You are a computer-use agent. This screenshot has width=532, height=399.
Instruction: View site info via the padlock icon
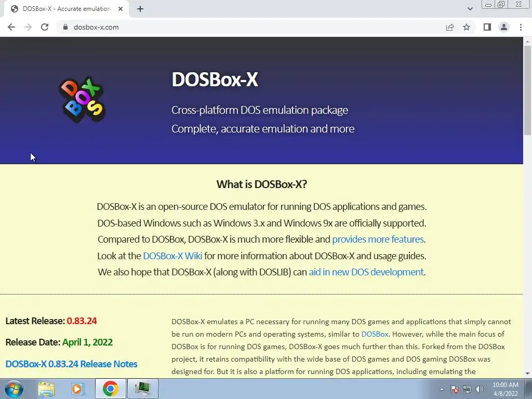pyautogui.click(x=65, y=27)
